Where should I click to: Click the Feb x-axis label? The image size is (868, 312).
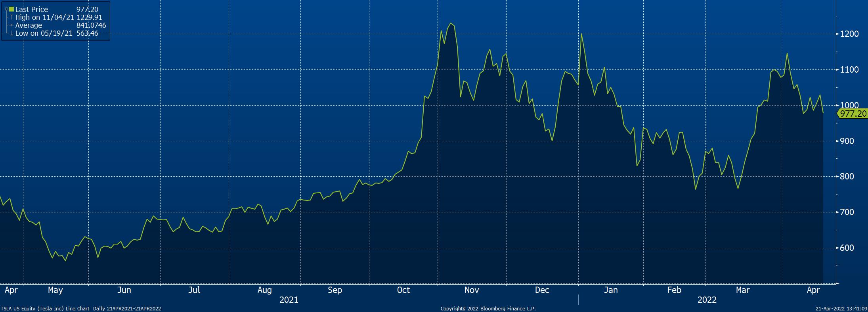click(674, 291)
